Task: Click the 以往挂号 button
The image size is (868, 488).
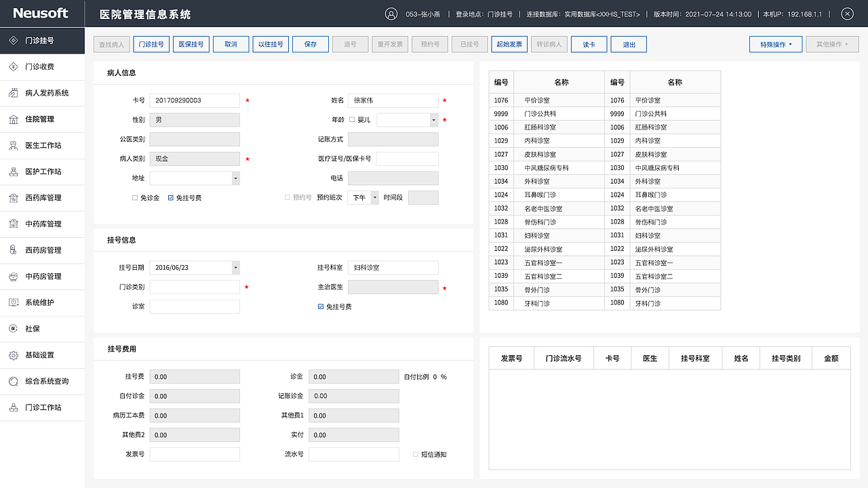Action: (271, 44)
